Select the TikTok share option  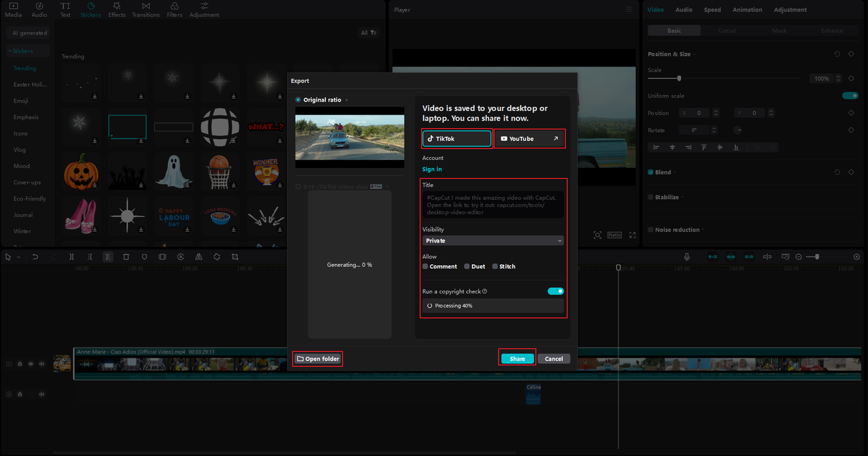point(457,138)
